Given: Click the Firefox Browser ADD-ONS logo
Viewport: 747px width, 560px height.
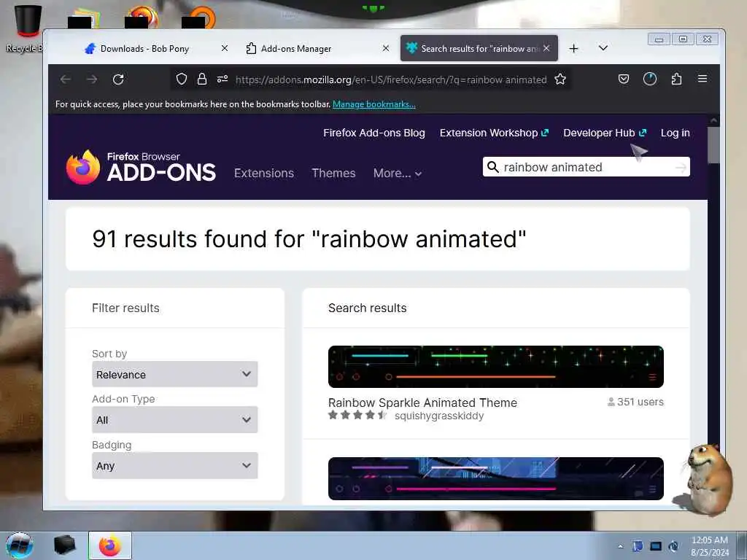Looking at the screenshot, I should [x=141, y=167].
